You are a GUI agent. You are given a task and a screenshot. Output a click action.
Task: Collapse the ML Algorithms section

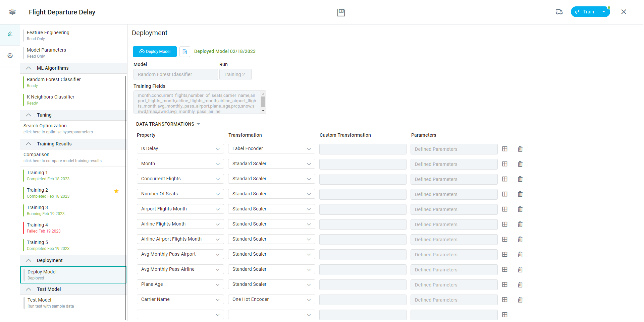29,68
